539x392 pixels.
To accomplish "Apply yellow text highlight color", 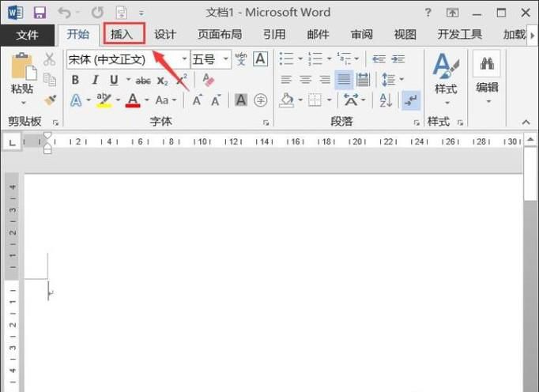I will point(104,100).
